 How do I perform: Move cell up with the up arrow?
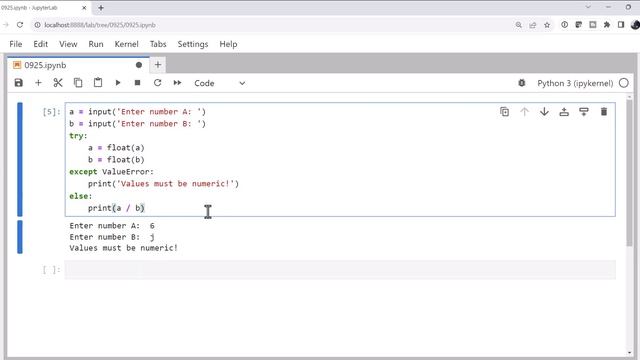point(524,112)
